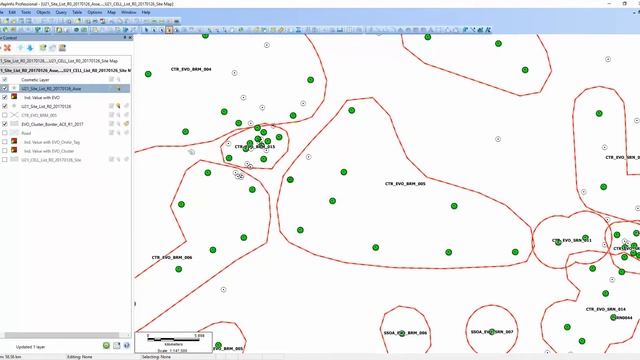Enable Ind. Value with EVO_Onair_Tag theme

click(5, 142)
